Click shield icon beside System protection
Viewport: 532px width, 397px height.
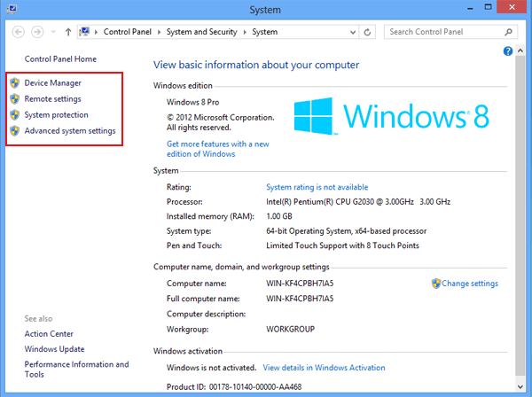[x=14, y=114]
